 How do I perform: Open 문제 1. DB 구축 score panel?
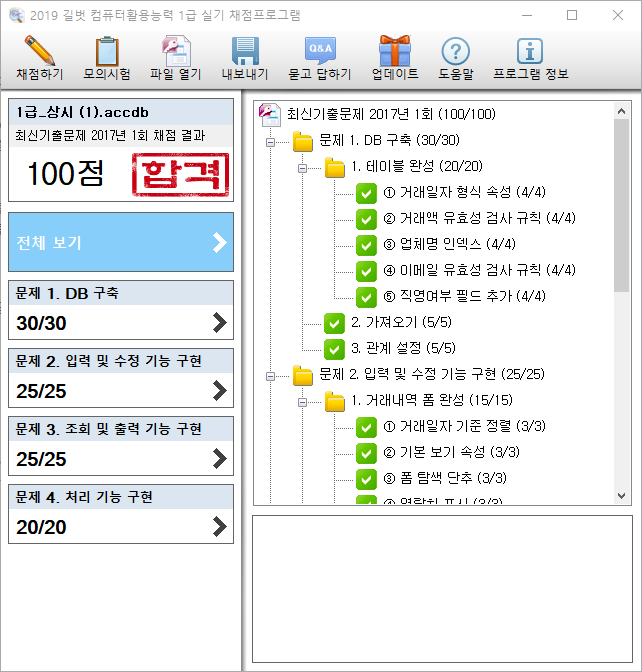[120, 309]
